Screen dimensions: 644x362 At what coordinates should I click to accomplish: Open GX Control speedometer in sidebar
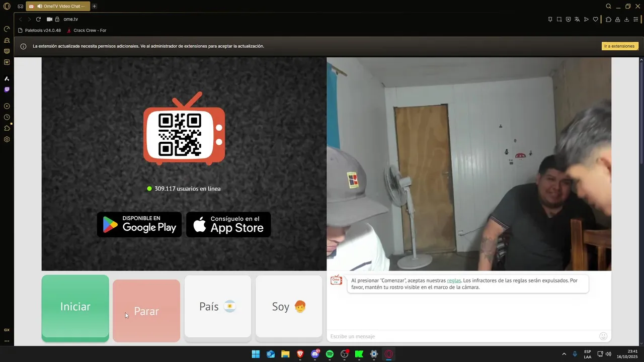point(7,29)
